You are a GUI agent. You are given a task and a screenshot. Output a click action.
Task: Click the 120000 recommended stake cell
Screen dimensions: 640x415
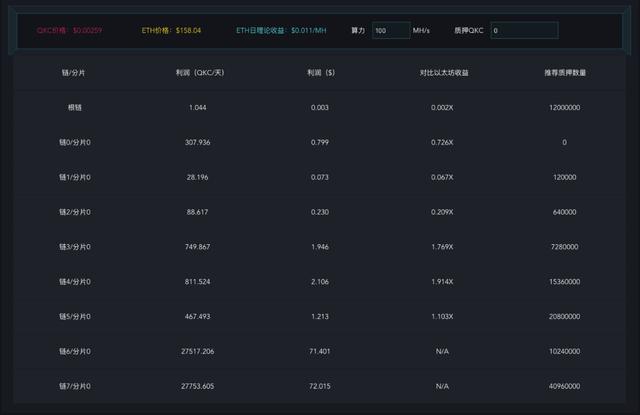click(564, 177)
